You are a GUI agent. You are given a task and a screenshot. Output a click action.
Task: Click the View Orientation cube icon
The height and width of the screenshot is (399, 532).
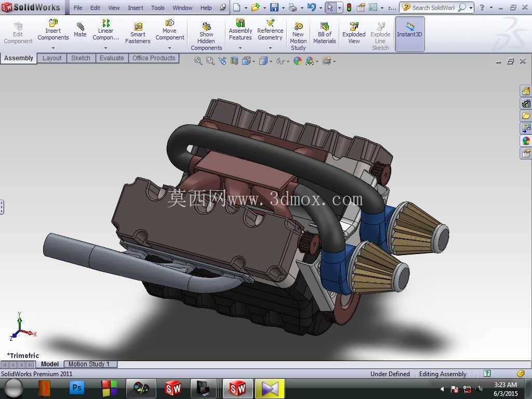pyautogui.click(x=246, y=61)
